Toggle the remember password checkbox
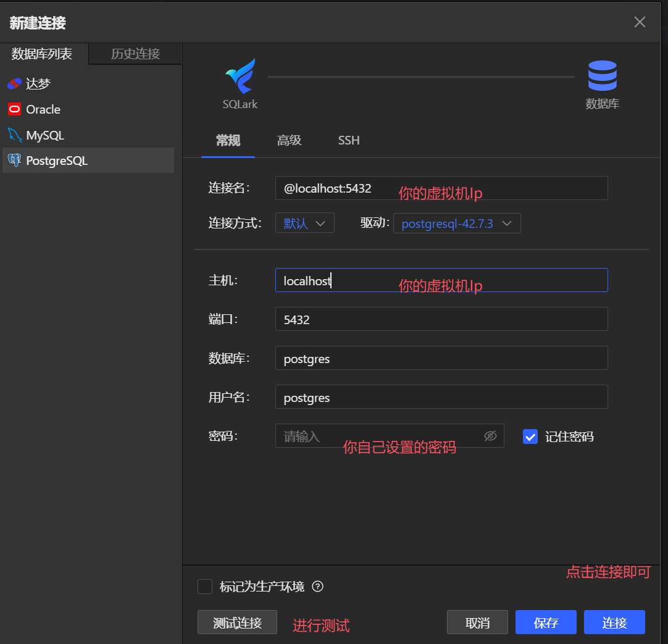This screenshot has width=668, height=644. 530,437
